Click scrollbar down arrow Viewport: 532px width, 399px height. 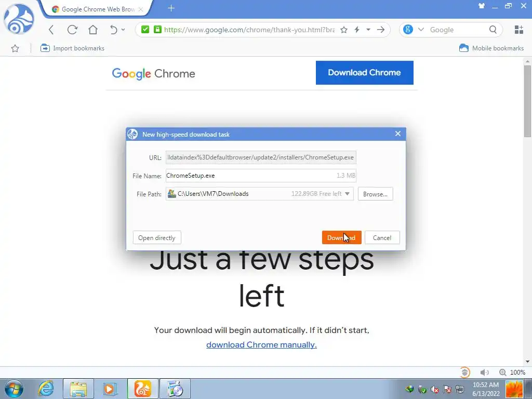pyautogui.click(x=527, y=362)
